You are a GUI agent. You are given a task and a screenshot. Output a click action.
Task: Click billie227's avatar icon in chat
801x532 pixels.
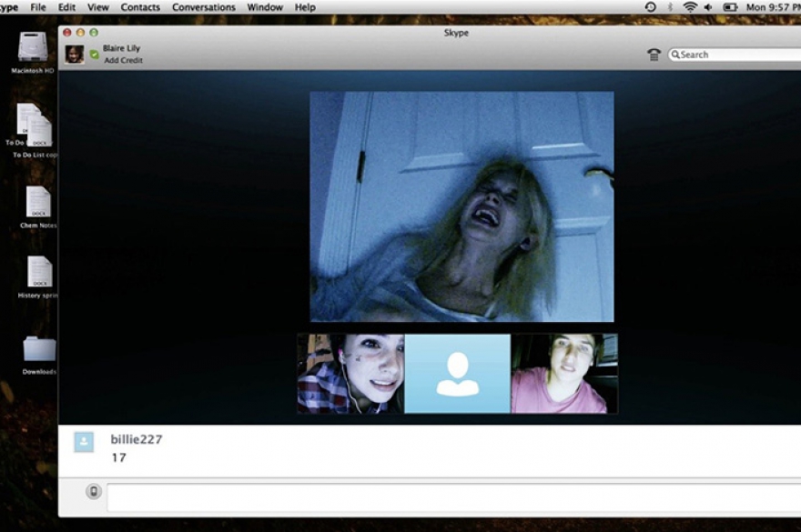[84, 441]
